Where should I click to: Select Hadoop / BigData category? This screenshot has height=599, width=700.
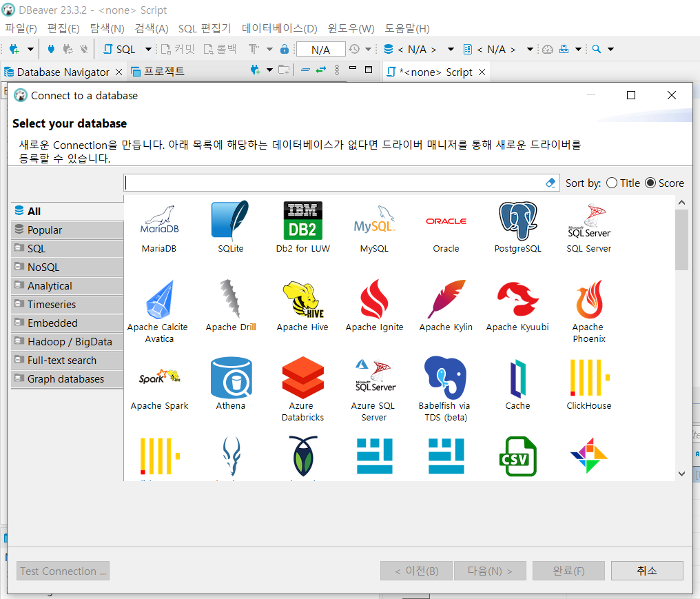68,342
